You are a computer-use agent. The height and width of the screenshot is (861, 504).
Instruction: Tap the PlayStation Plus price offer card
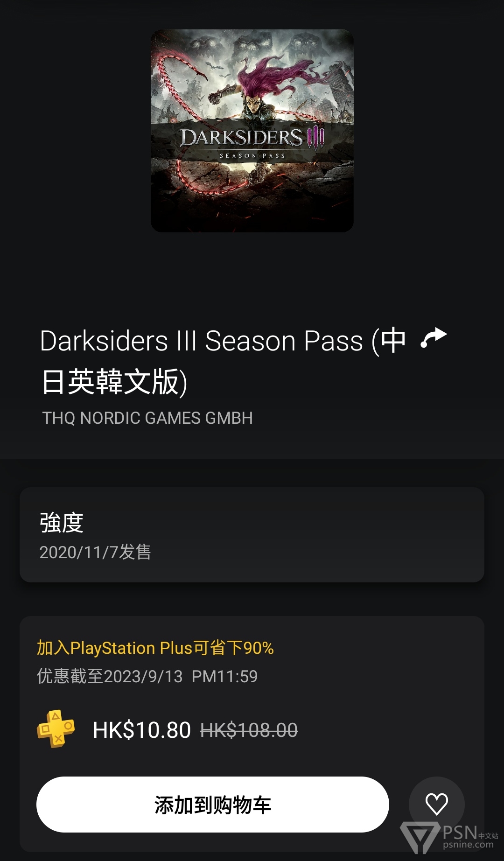point(252,734)
